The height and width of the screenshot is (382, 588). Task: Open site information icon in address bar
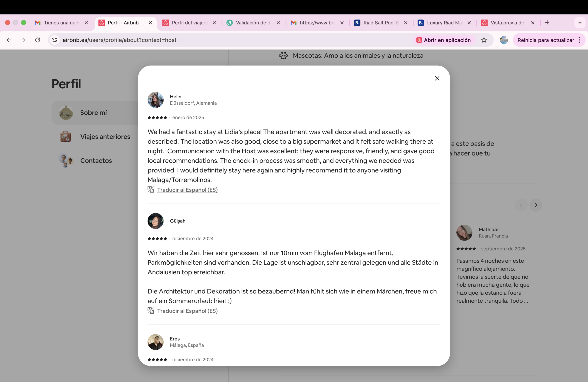[x=55, y=40]
